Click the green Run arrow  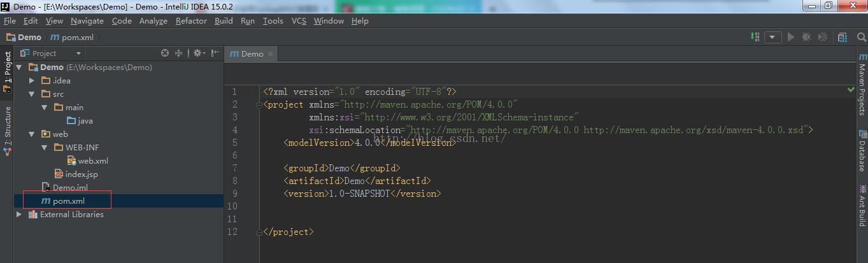791,37
